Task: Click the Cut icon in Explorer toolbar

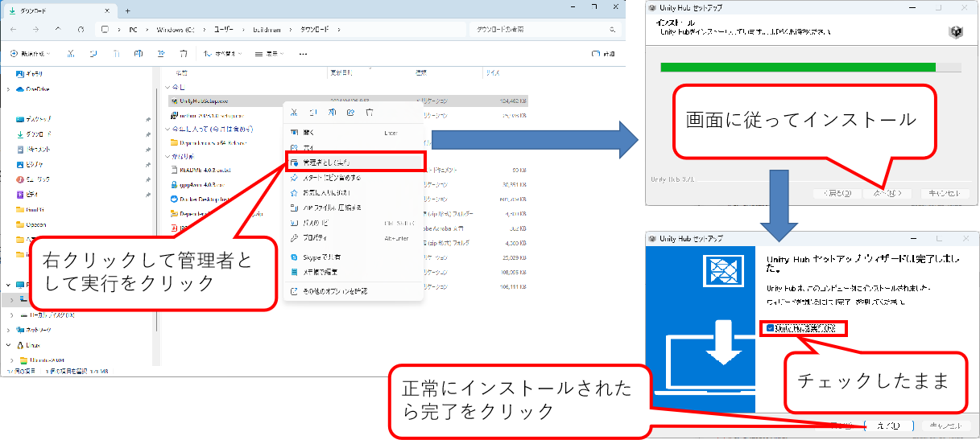Action: [71, 54]
